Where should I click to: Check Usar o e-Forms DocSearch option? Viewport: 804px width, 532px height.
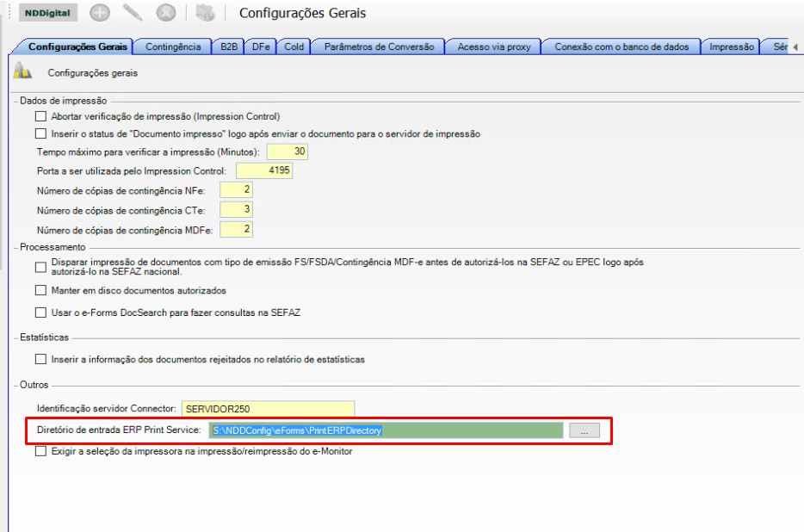40,312
